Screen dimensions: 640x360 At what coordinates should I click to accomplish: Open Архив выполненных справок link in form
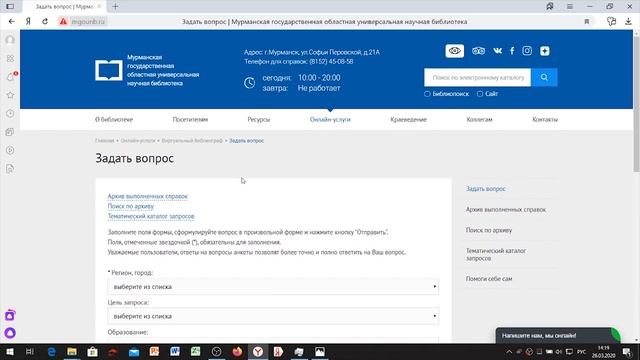[148, 196]
